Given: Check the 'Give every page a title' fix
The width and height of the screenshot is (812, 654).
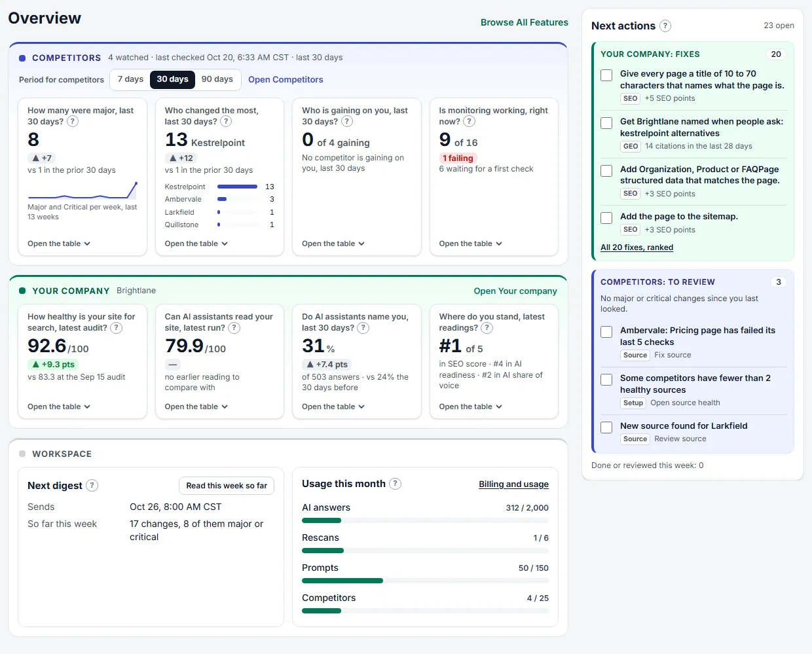Looking at the screenshot, I should tap(606, 75).
